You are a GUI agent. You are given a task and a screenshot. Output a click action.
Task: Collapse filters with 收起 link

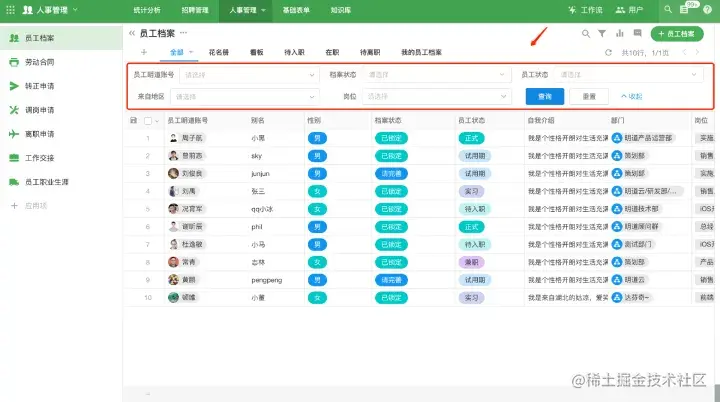click(631, 96)
